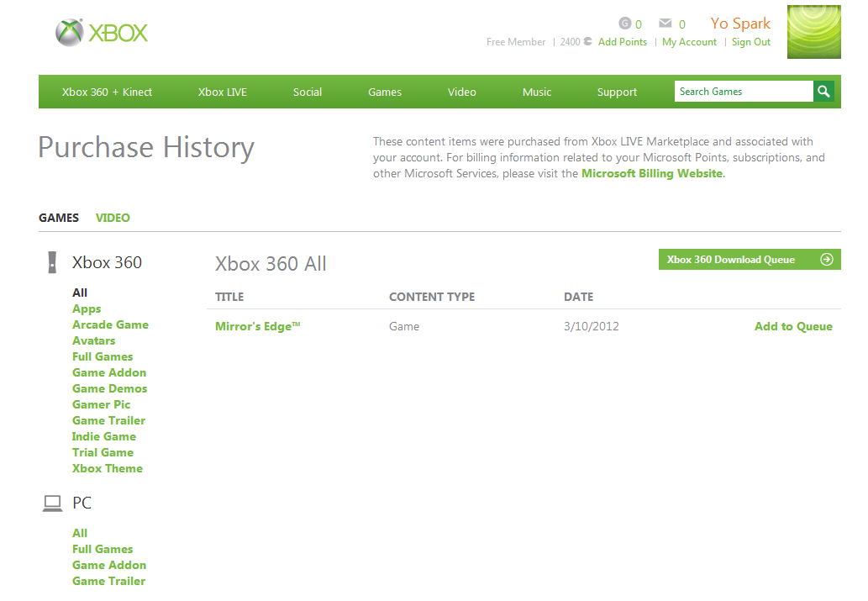Filter by Xbox Theme
Viewport: 868px width, 601px height.
(108, 469)
